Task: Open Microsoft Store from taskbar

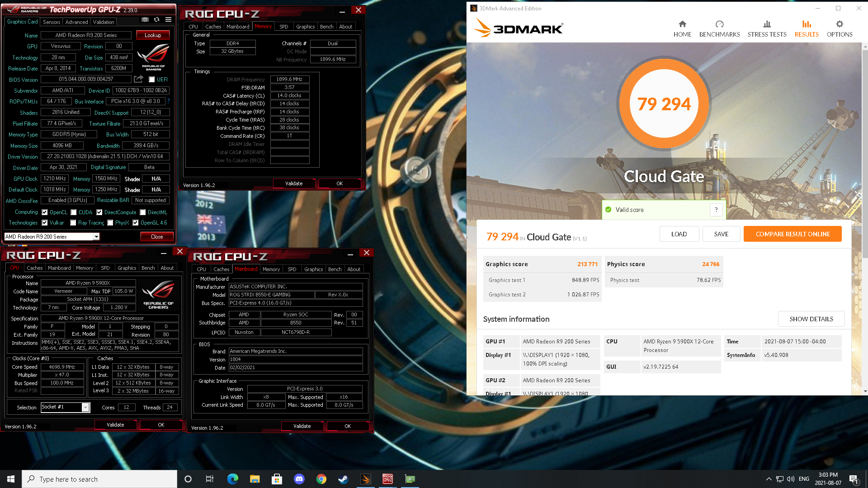Action: 277,479
